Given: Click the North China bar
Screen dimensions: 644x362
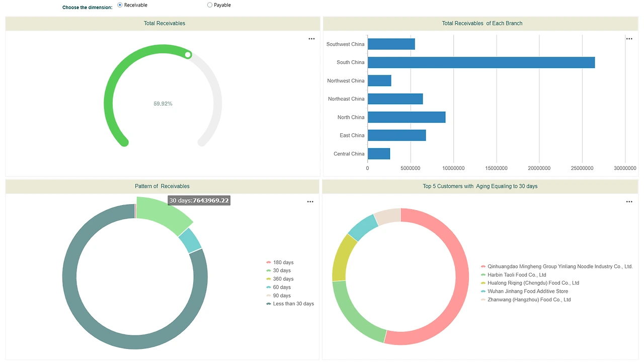Looking at the screenshot, I should coord(407,117).
